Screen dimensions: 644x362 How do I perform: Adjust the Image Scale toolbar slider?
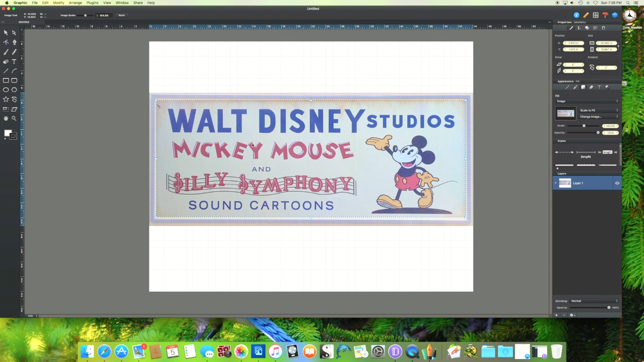click(x=85, y=15)
